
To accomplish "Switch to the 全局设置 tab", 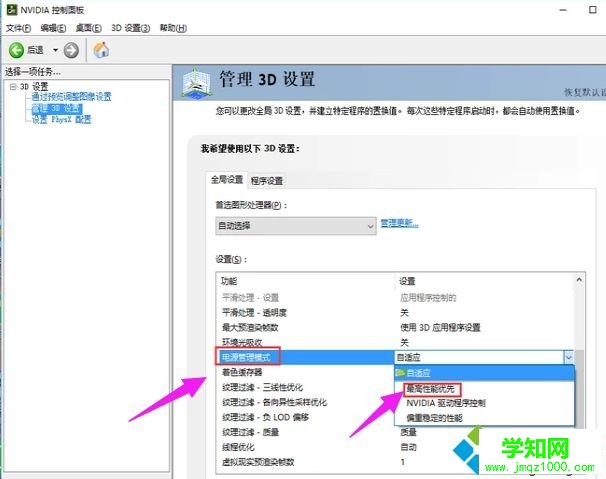I will click(226, 179).
